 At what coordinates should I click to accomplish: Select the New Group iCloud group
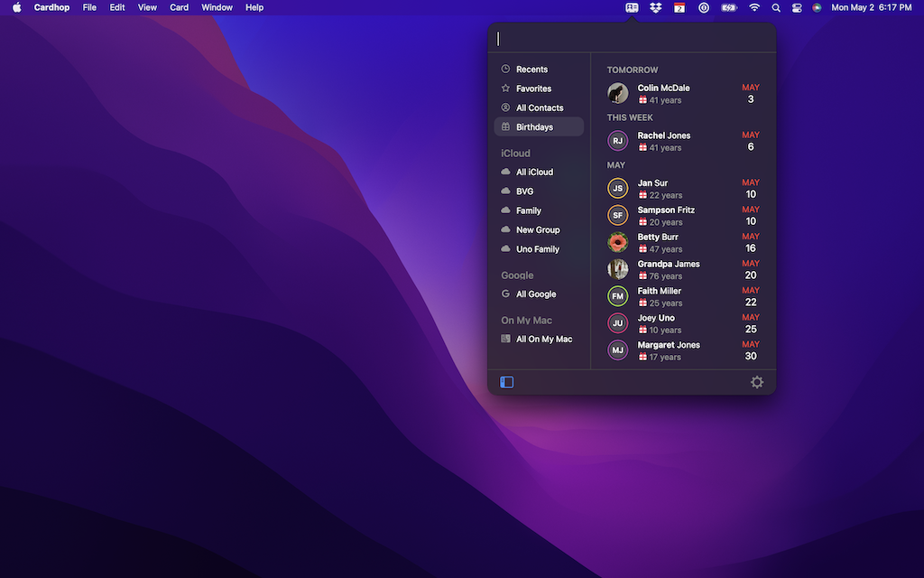[540, 230]
